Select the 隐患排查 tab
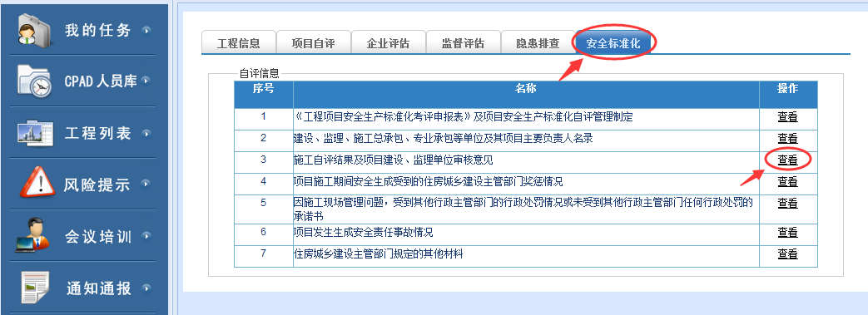This screenshot has height=315, width=868. coord(538,43)
